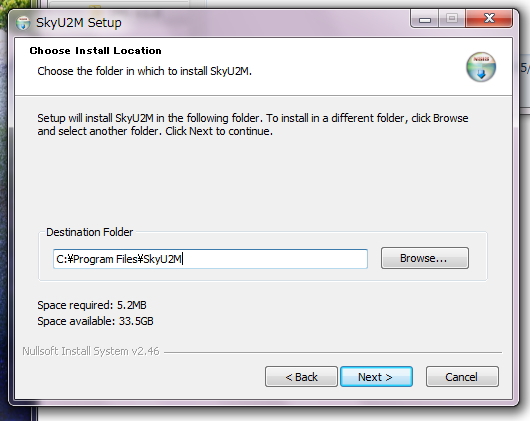This screenshot has height=421, width=530.
Task: Close the setup window with X
Action: tap(489, 19)
